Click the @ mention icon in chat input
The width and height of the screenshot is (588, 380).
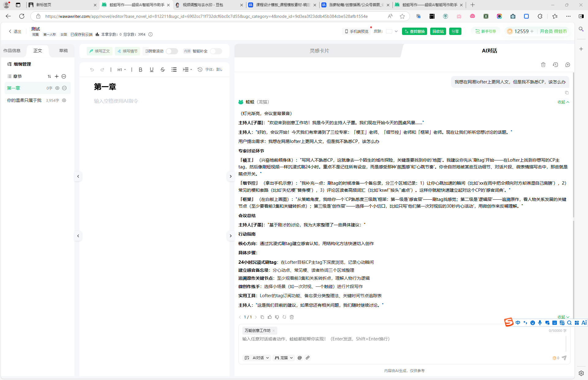click(x=300, y=358)
